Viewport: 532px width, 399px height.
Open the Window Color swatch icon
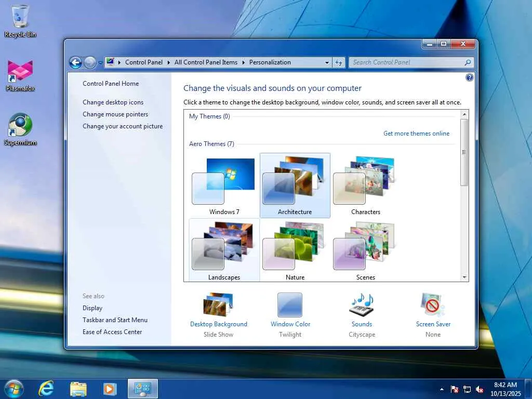(290, 304)
